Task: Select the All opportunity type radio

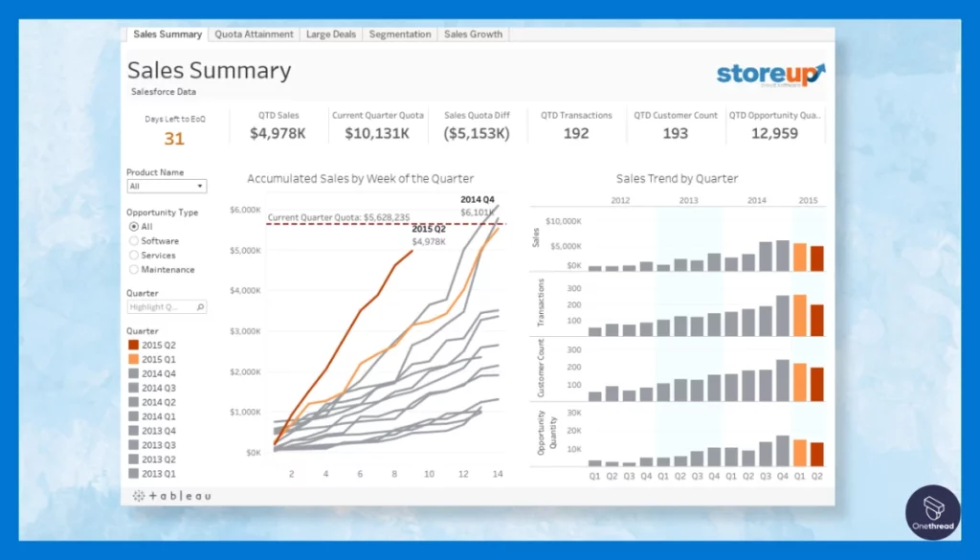Action: click(134, 226)
